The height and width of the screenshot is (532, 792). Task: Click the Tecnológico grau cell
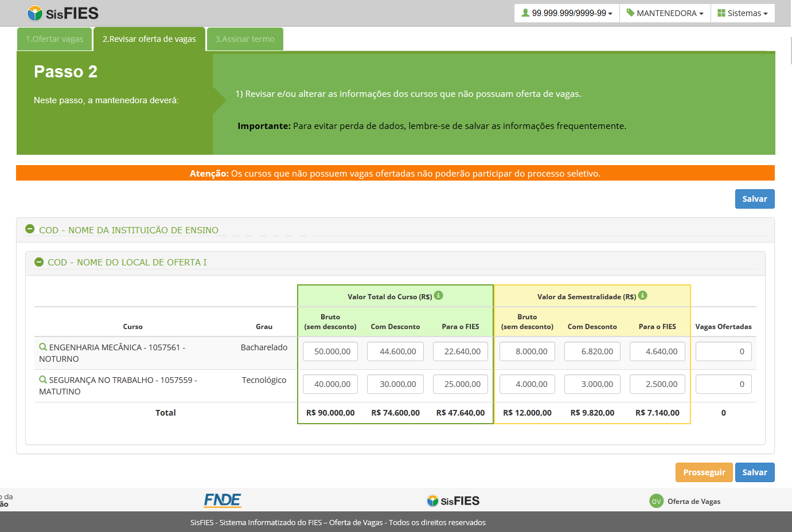[264, 380]
